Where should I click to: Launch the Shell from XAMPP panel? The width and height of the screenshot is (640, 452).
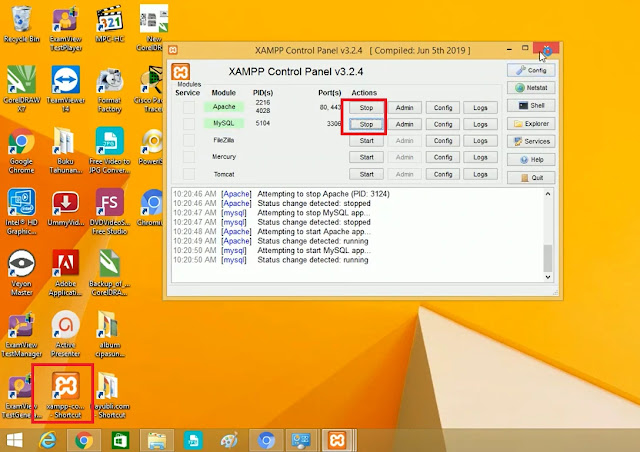click(x=531, y=106)
